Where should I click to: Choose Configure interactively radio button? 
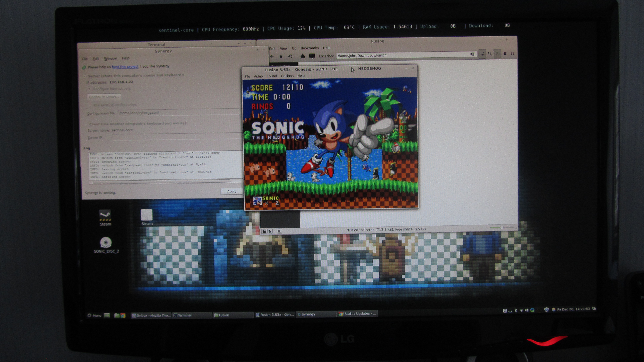click(x=89, y=89)
